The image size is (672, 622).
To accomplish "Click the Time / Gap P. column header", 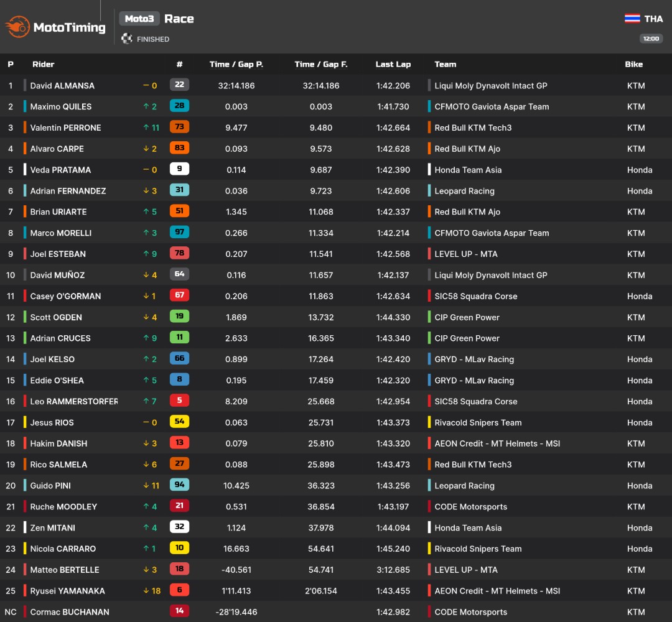I will 236,64.
